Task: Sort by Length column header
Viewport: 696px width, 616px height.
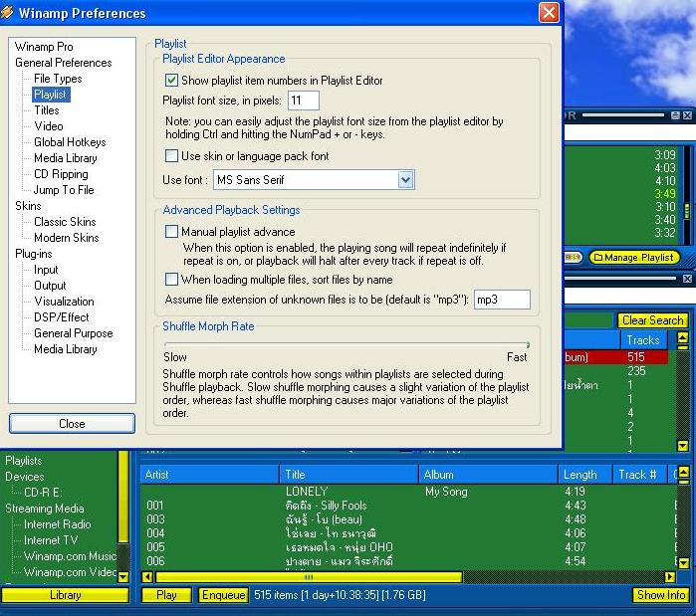Action: point(585,475)
